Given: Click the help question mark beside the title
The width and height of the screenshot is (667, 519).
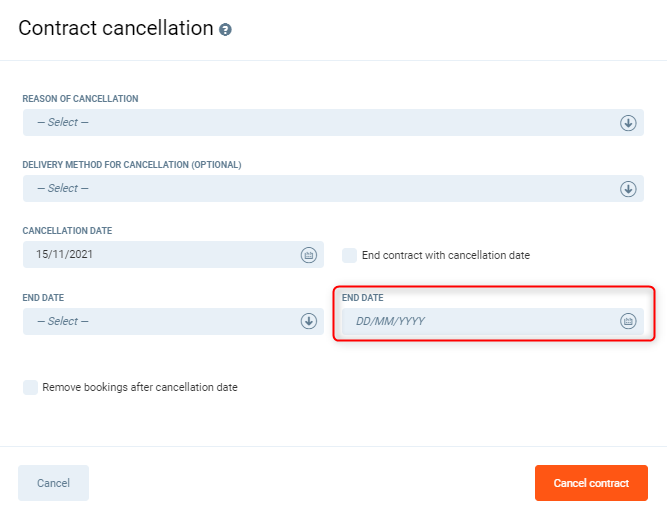Looking at the screenshot, I should [x=226, y=30].
